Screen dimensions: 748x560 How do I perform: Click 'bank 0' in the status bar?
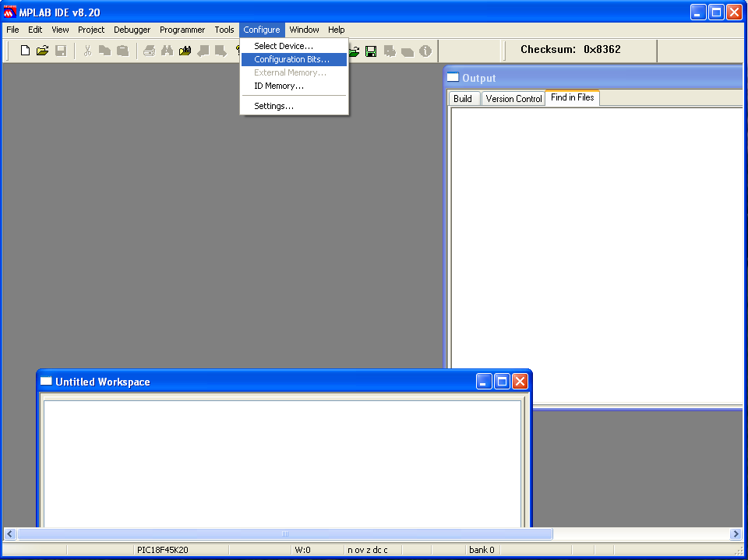click(x=482, y=550)
